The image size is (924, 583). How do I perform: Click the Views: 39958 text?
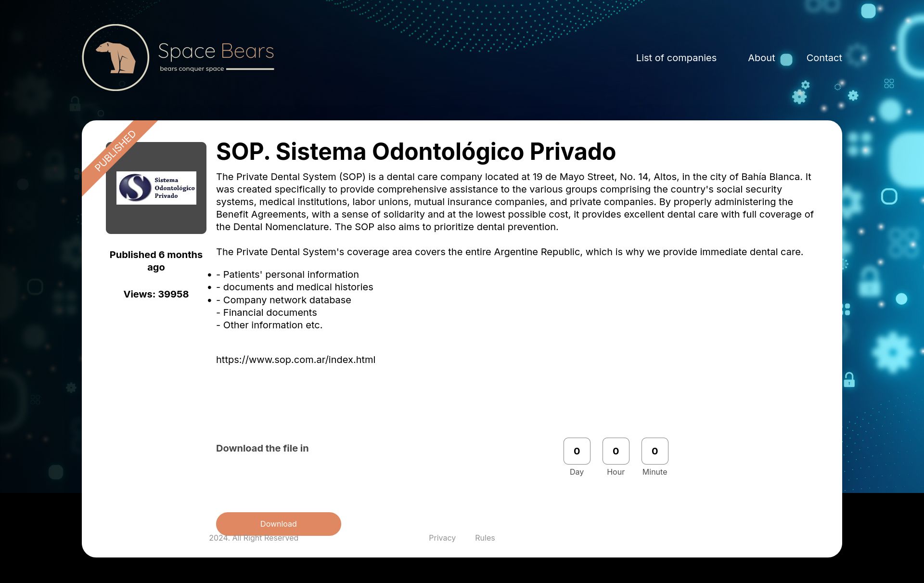pos(156,294)
